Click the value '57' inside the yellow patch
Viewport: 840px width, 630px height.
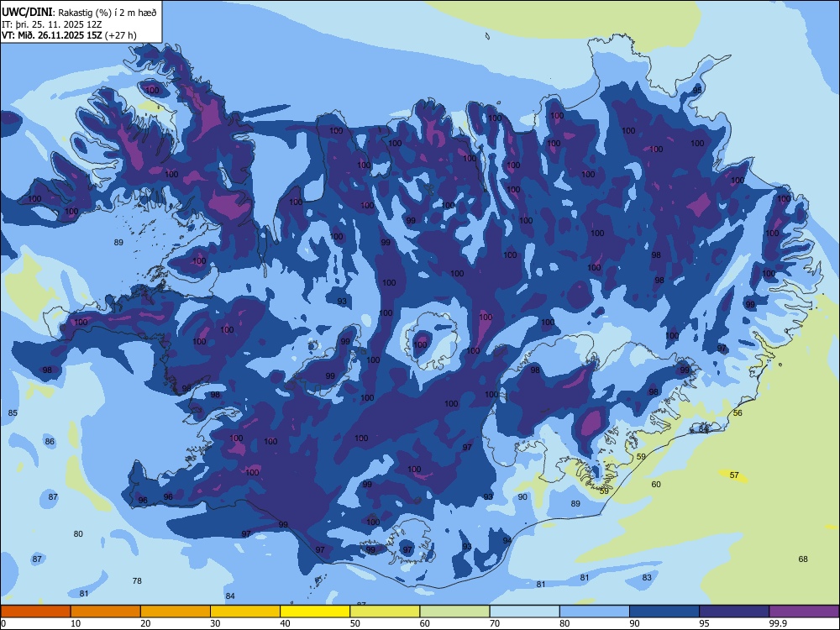click(x=734, y=475)
